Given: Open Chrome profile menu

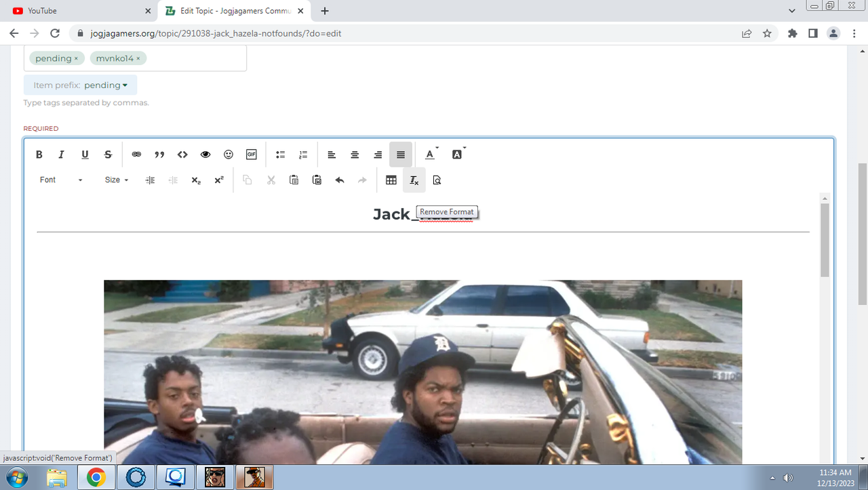Looking at the screenshot, I should coord(833,33).
